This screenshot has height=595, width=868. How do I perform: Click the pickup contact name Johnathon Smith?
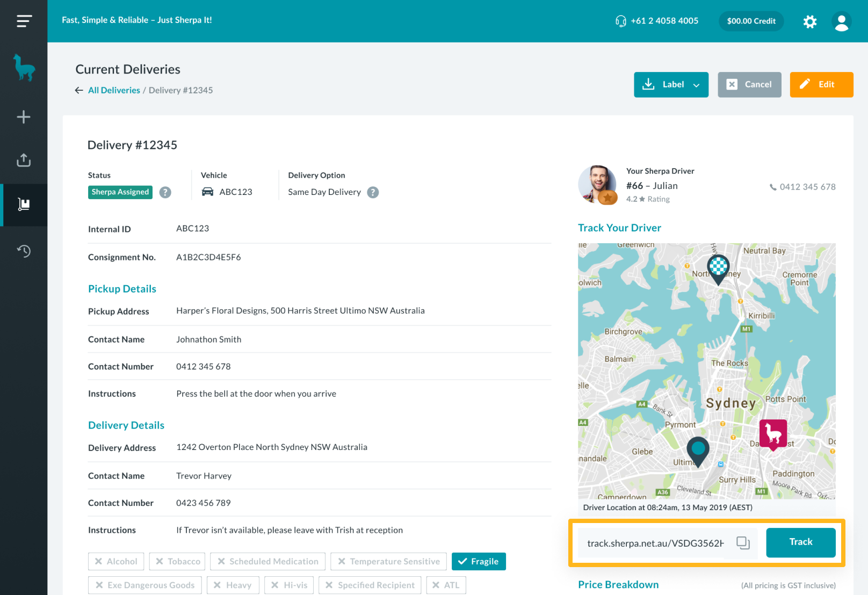[x=209, y=340]
